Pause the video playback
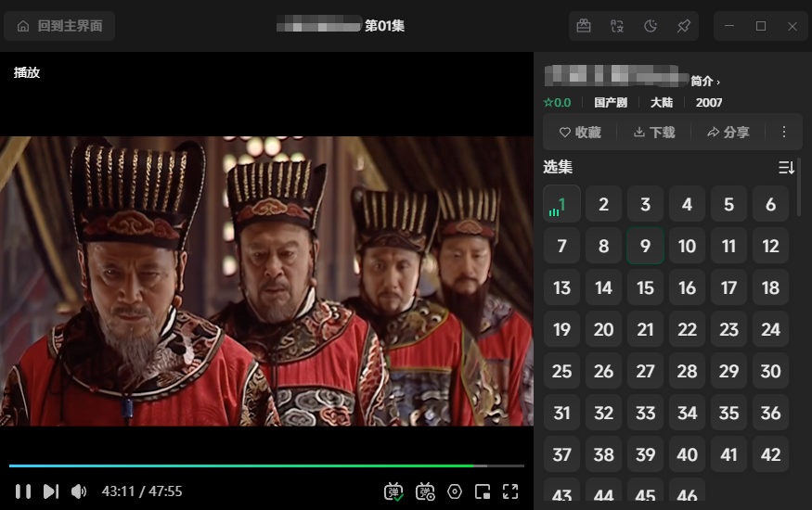812x510 pixels. click(x=23, y=491)
